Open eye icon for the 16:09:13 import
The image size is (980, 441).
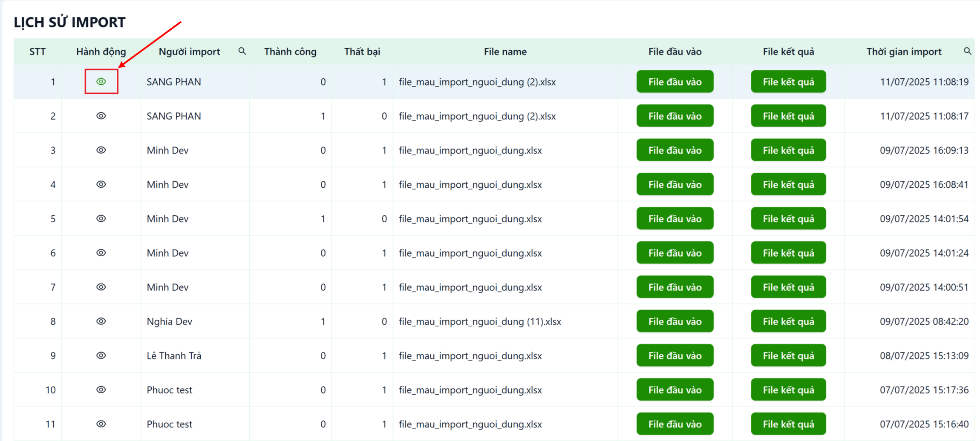(101, 150)
